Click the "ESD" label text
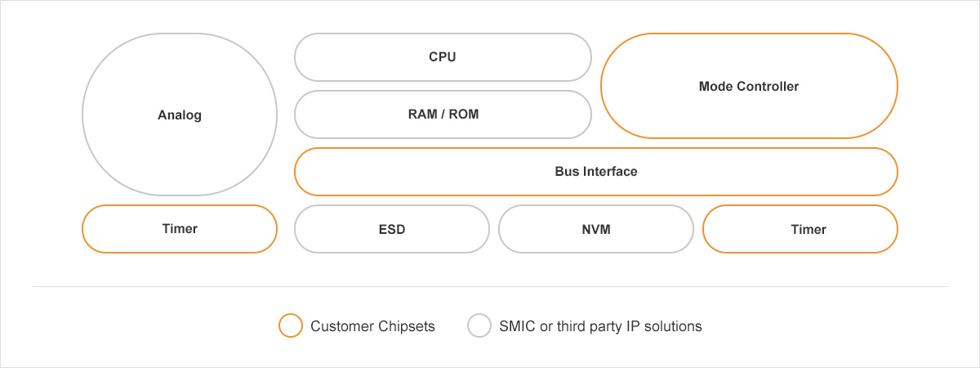This screenshot has height=368, width=980. coord(392,230)
